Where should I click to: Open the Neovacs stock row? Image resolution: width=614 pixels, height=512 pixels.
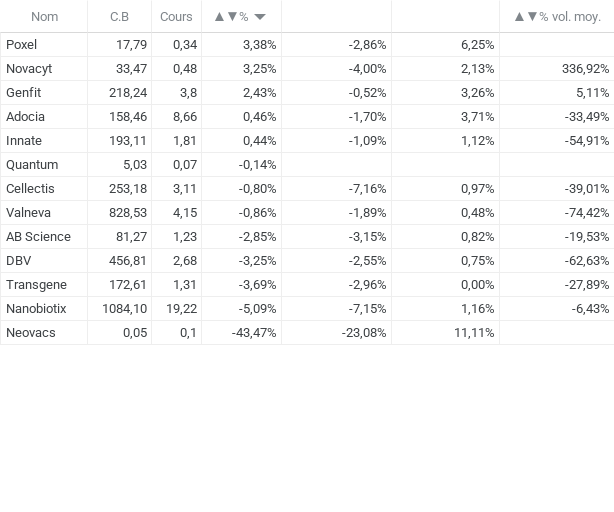coord(31,333)
